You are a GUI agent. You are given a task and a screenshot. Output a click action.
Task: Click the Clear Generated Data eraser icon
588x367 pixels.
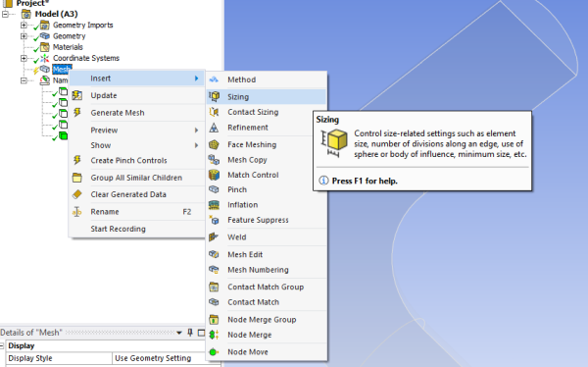click(77, 194)
